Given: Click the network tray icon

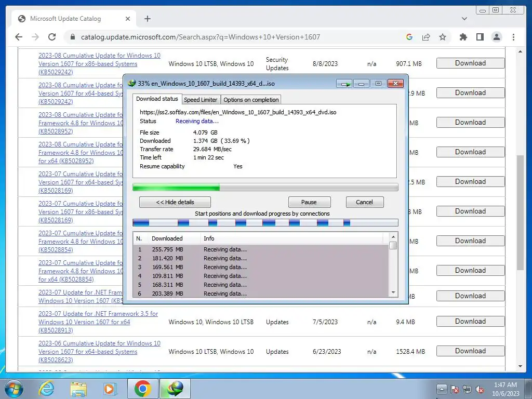Looking at the screenshot, I should coord(467,389).
